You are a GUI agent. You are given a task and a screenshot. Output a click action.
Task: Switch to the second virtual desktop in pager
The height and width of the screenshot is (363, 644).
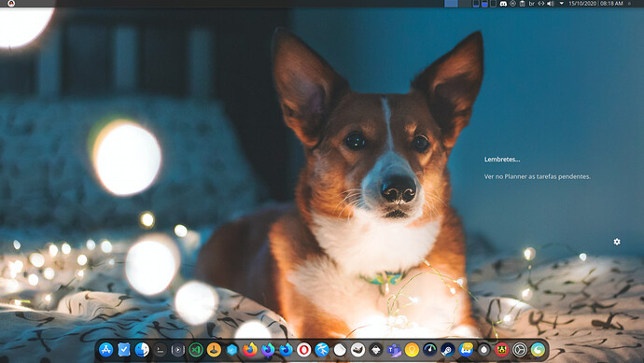[x=465, y=4]
